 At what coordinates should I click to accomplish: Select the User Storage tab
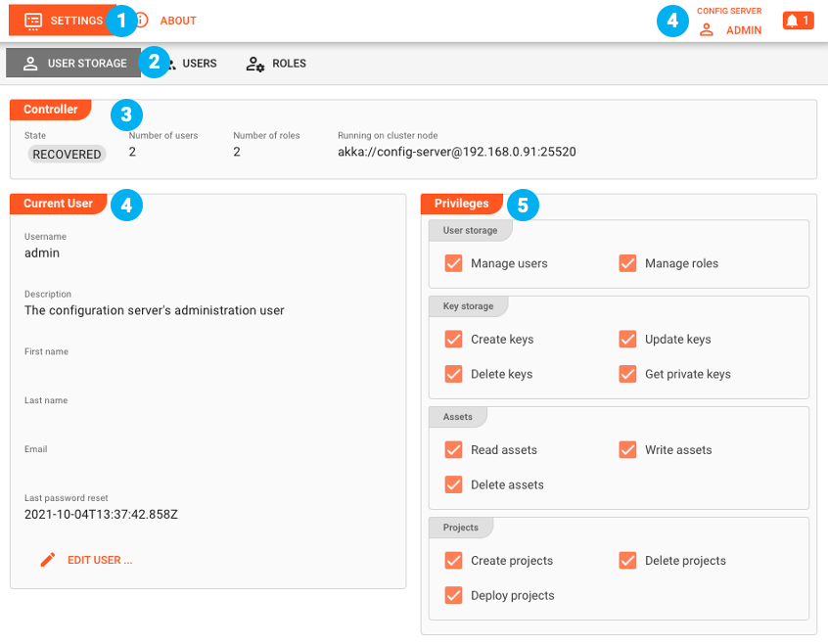coord(86,64)
